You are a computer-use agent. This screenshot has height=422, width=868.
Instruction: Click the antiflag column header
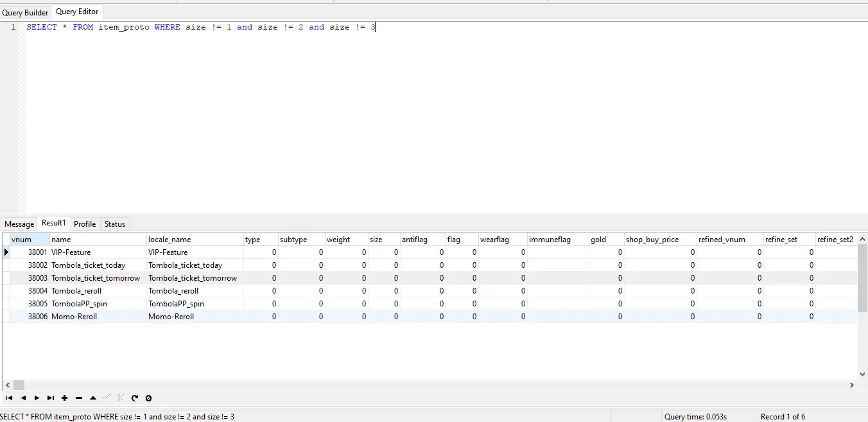[x=422, y=240]
